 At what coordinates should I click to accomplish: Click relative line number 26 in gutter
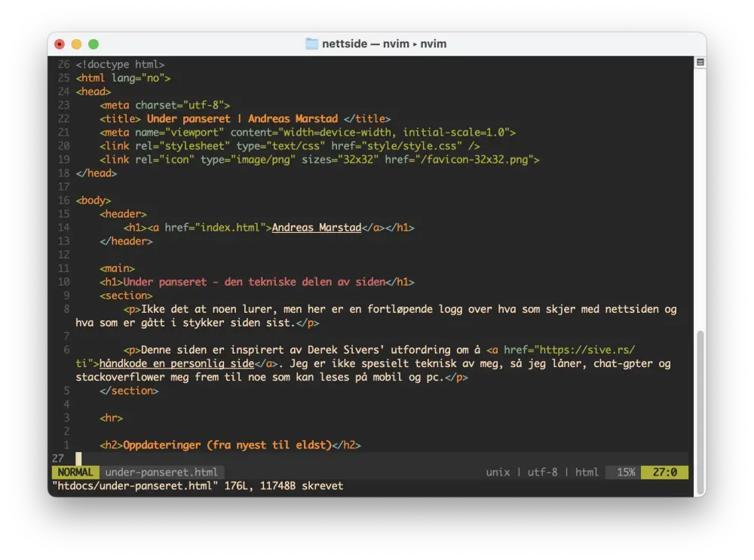click(63, 64)
